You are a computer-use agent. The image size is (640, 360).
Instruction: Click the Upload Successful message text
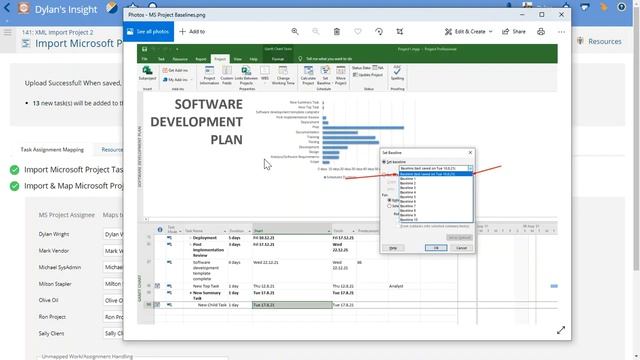pos(73,83)
